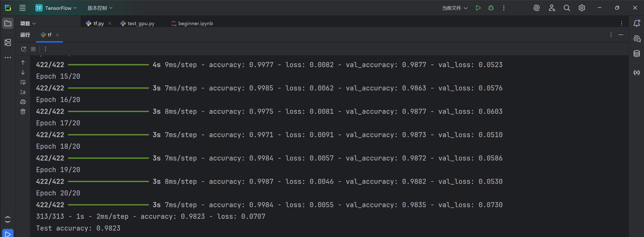Switch to the test_gpu.py editor tab
The height and width of the screenshot is (237, 644).
coord(137,23)
